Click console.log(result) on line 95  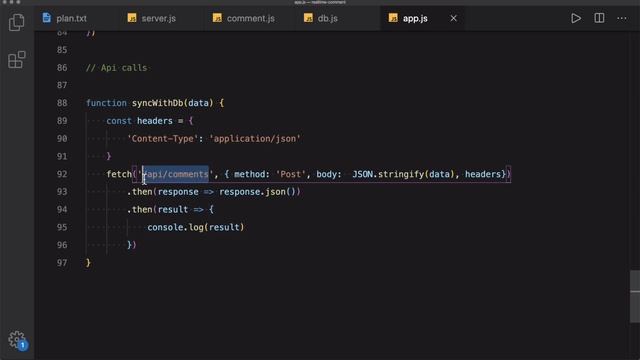(196, 227)
